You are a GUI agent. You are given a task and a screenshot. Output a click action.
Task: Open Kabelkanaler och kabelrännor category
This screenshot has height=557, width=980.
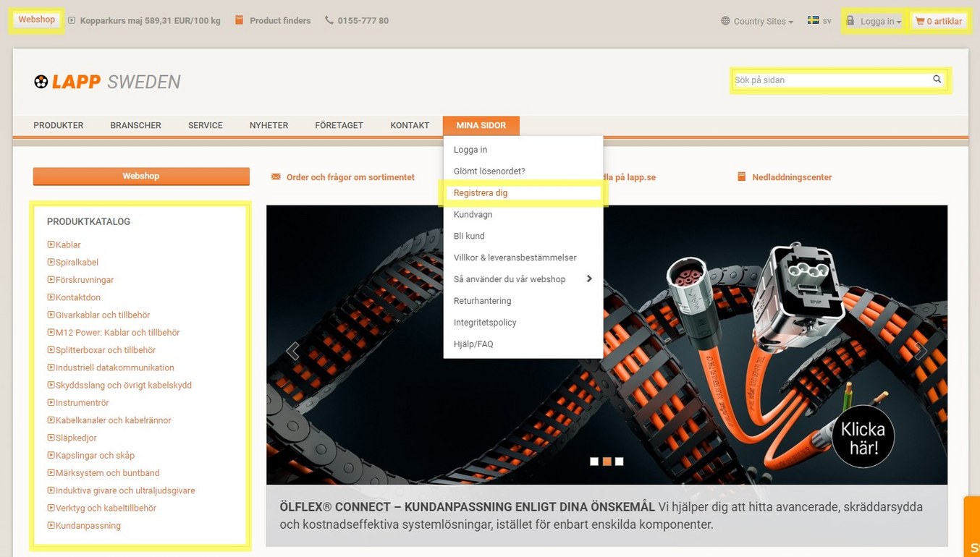coord(113,420)
